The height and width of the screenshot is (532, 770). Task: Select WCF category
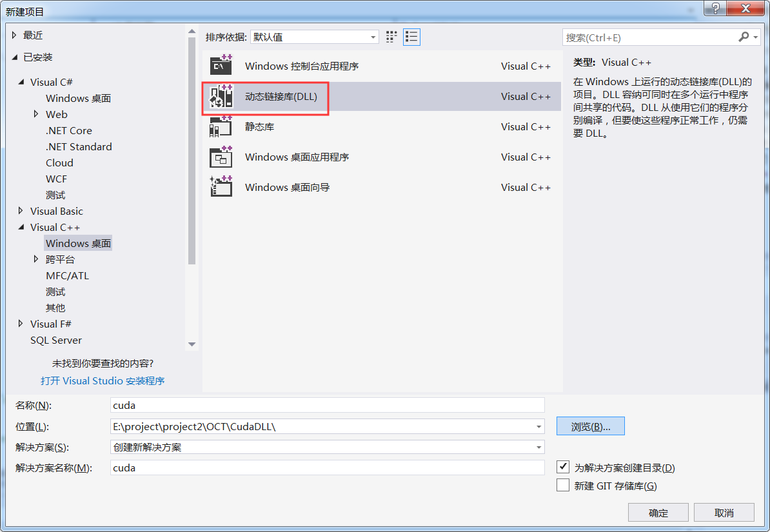coord(57,179)
